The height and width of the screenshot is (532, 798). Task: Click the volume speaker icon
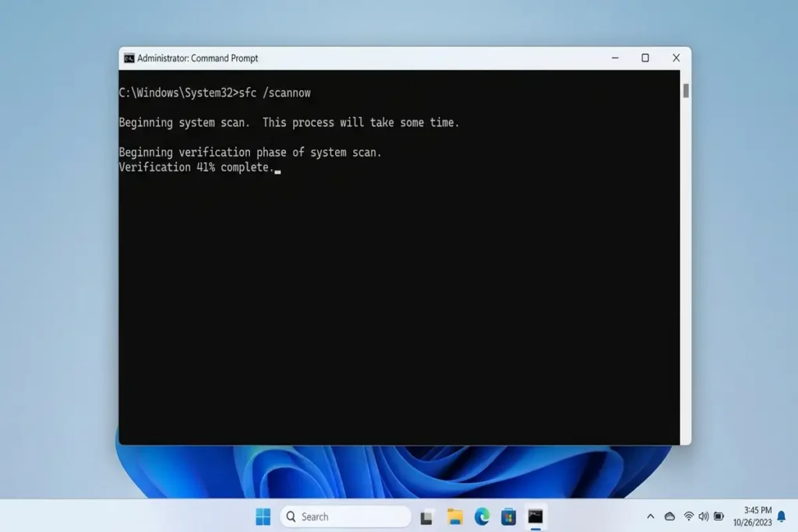pos(704,516)
